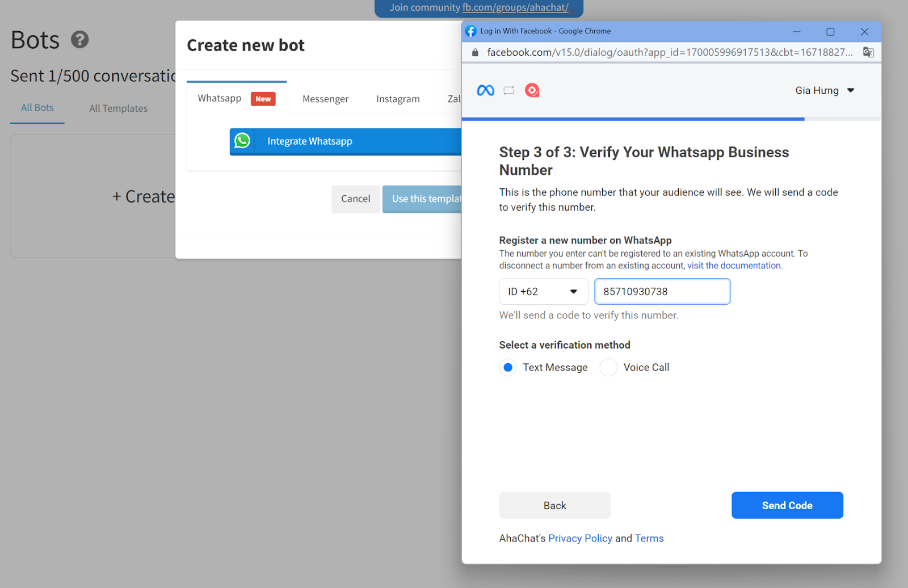
Task: Click the phone number input field
Action: 662,292
